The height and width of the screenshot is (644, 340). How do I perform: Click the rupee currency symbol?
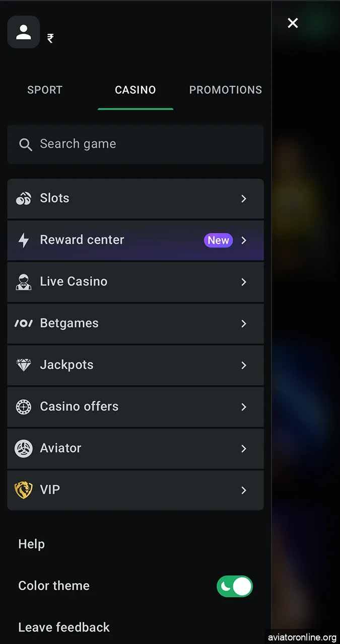click(x=49, y=38)
